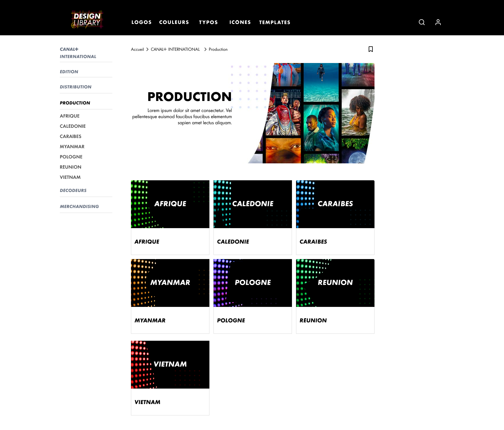The height and width of the screenshot is (430, 504).
Task: Select CANAL+ INTERNATIONAL in the sidebar
Action: coord(78,53)
